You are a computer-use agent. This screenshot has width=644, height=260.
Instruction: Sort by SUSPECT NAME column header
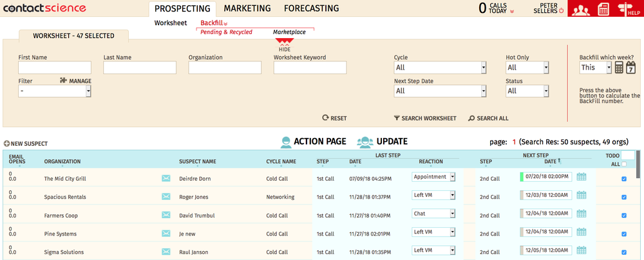(198, 162)
